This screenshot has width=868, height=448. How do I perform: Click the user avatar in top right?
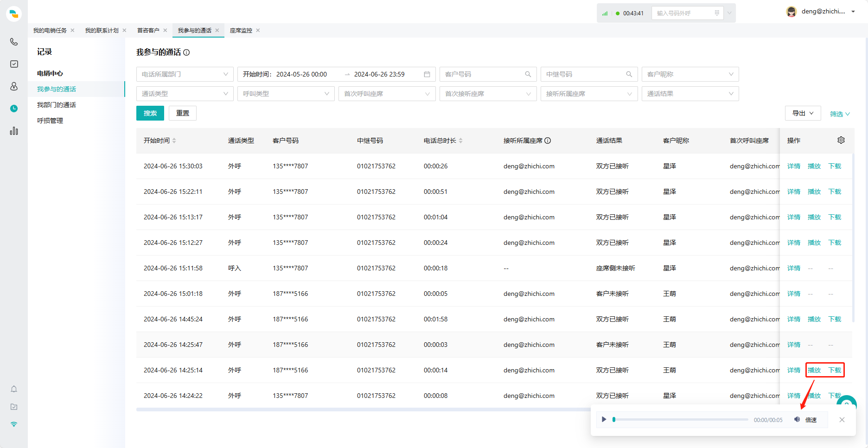(791, 12)
